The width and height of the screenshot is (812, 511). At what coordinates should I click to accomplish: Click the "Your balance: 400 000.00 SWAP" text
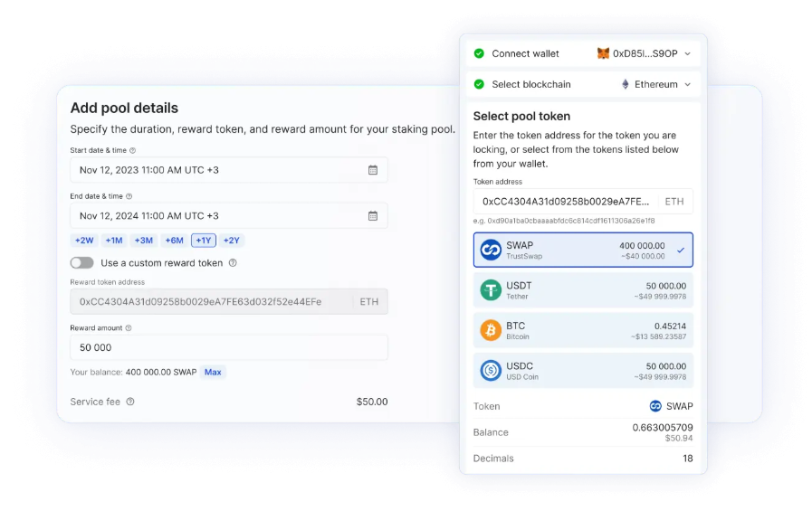(x=134, y=373)
